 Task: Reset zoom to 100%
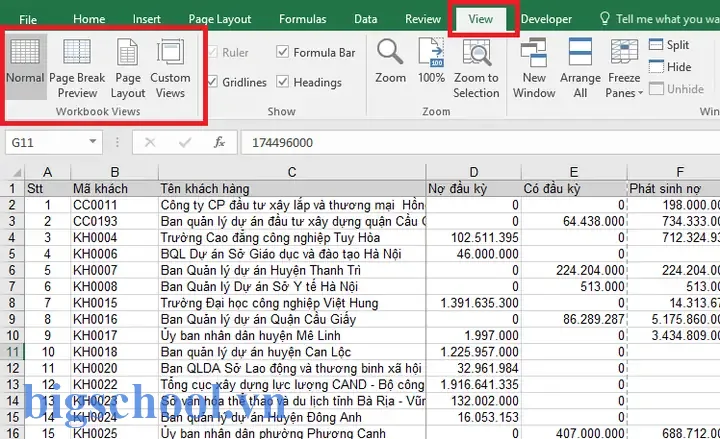pyautogui.click(x=431, y=61)
